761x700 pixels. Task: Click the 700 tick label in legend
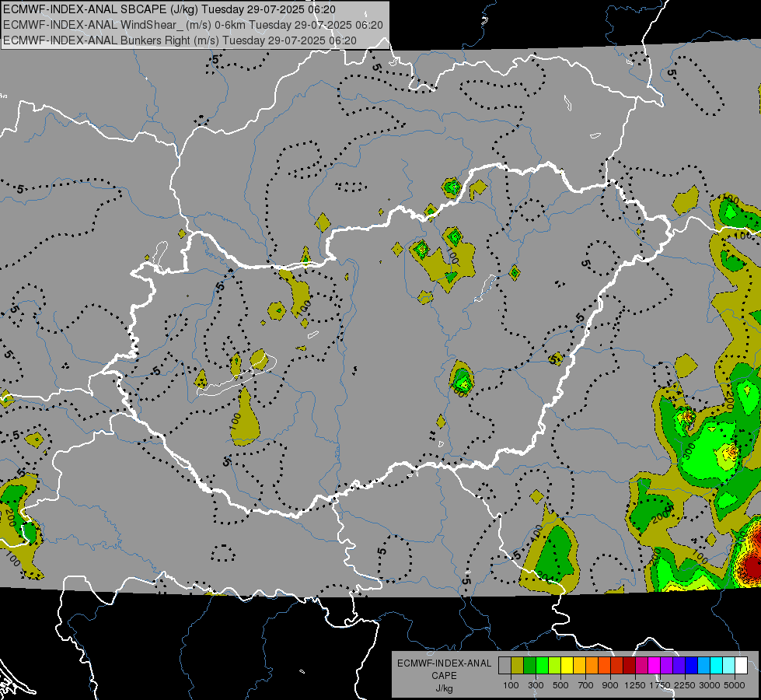click(586, 685)
